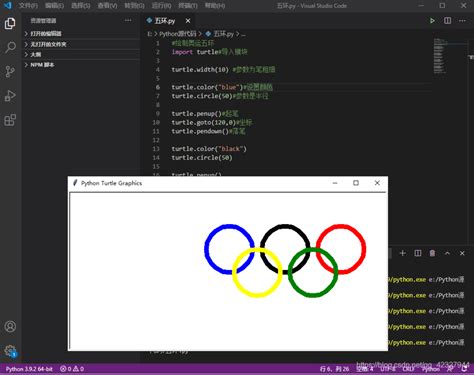Image resolution: width=474 pixels, height=375 pixels.
Task: Select Python 3.9.2 64-bit interpreter in status bar
Action: [x=29, y=369]
